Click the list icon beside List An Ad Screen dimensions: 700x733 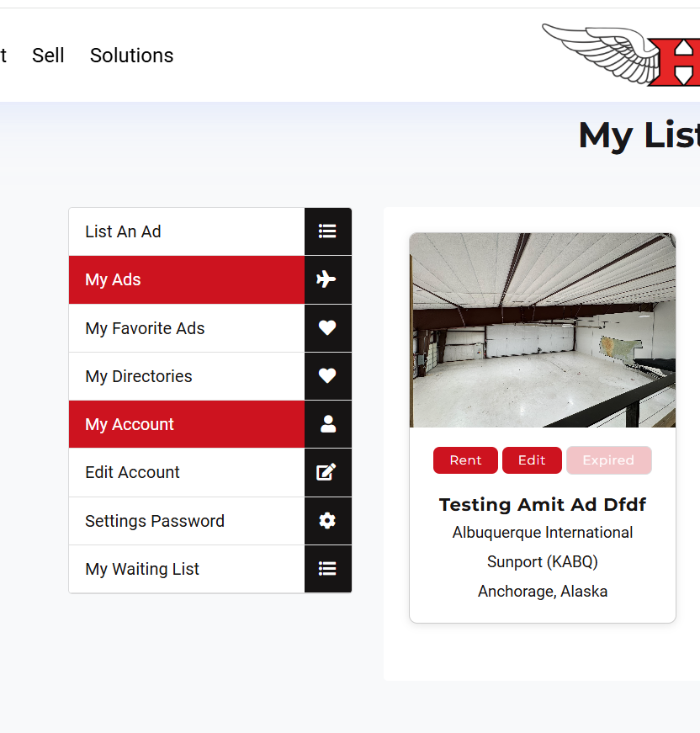[x=327, y=231]
